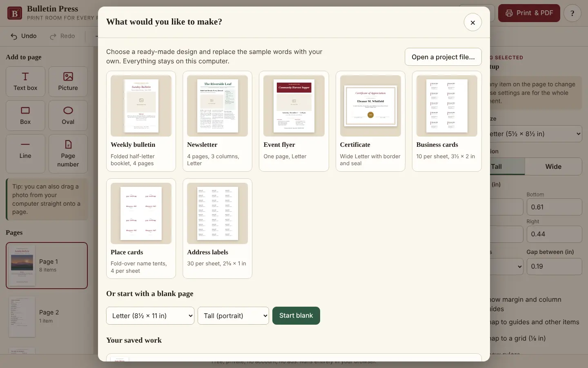Choose the Certificate template
Viewport: 588px width, 368px height.
(x=370, y=121)
